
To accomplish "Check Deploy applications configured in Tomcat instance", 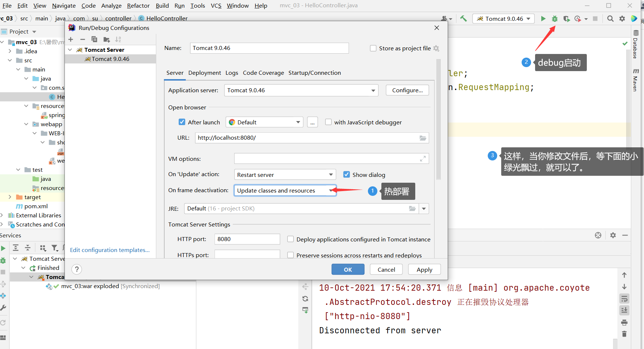I will pos(290,239).
